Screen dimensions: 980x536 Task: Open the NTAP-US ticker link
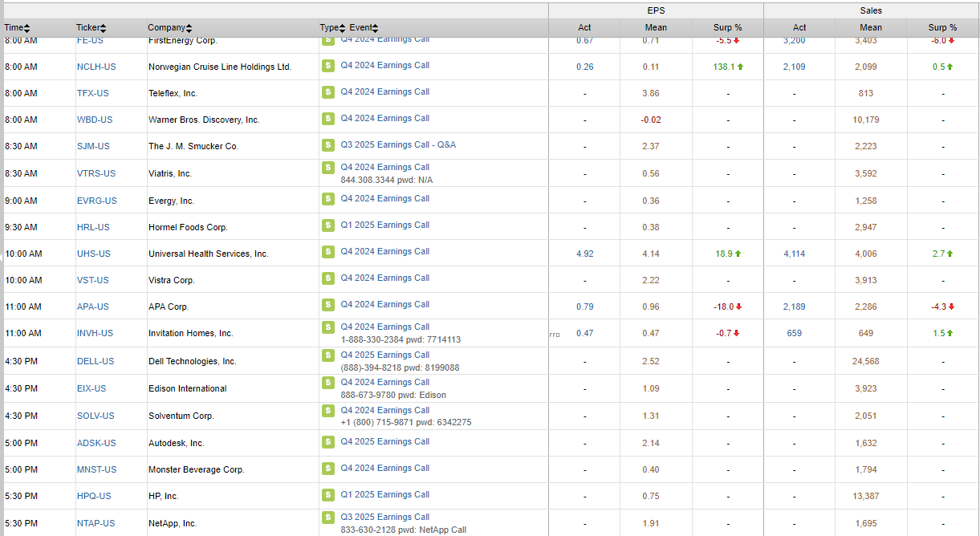click(96, 523)
